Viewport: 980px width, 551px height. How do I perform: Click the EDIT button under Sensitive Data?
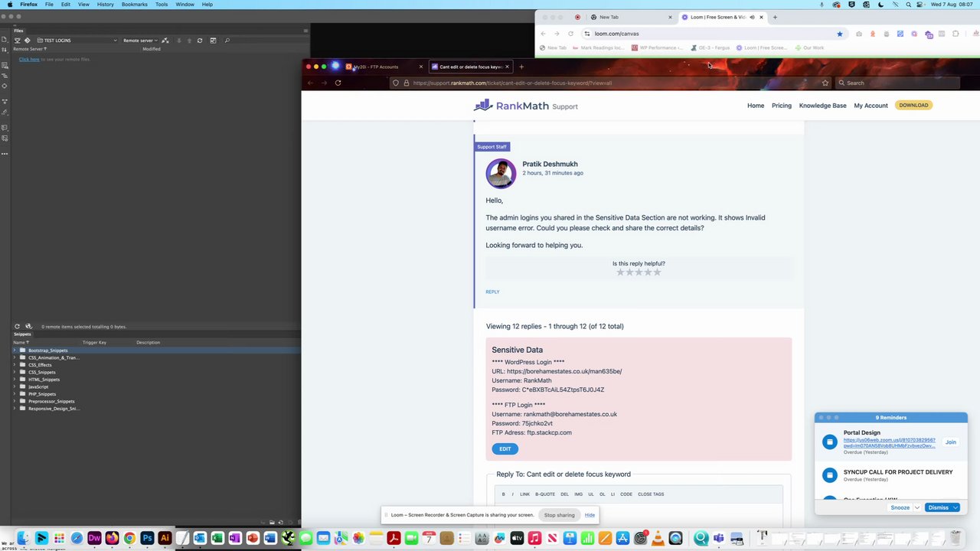point(505,449)
